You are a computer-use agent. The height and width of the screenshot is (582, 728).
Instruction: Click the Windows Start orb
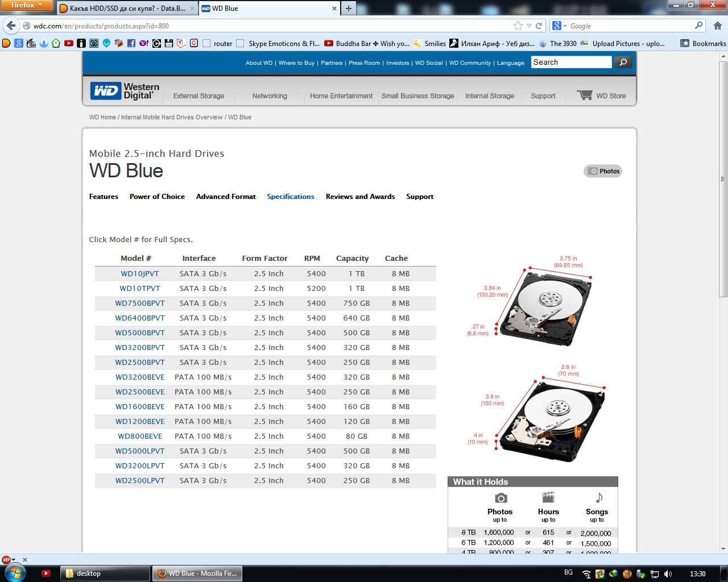15,573
